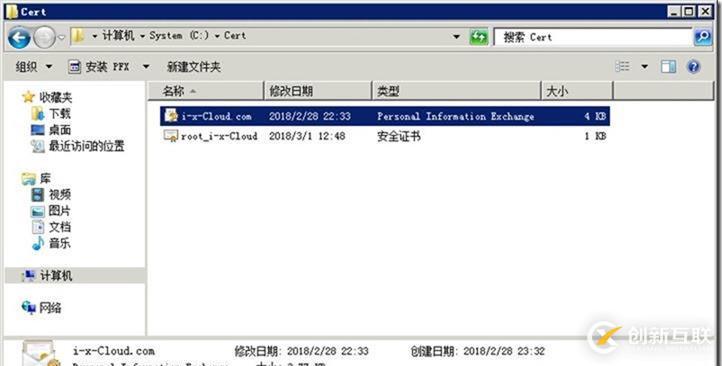
Task: Click the greyed Forward arrow button
Action: pyautogui.click(x=45, y=37)
